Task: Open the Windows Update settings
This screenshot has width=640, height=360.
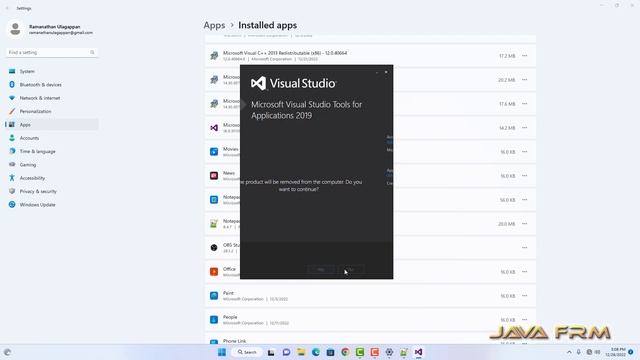Action: point(52,204)
